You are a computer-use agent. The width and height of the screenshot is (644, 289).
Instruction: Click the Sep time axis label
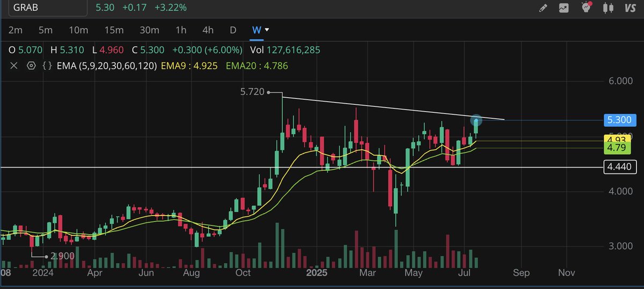[521, 273]
